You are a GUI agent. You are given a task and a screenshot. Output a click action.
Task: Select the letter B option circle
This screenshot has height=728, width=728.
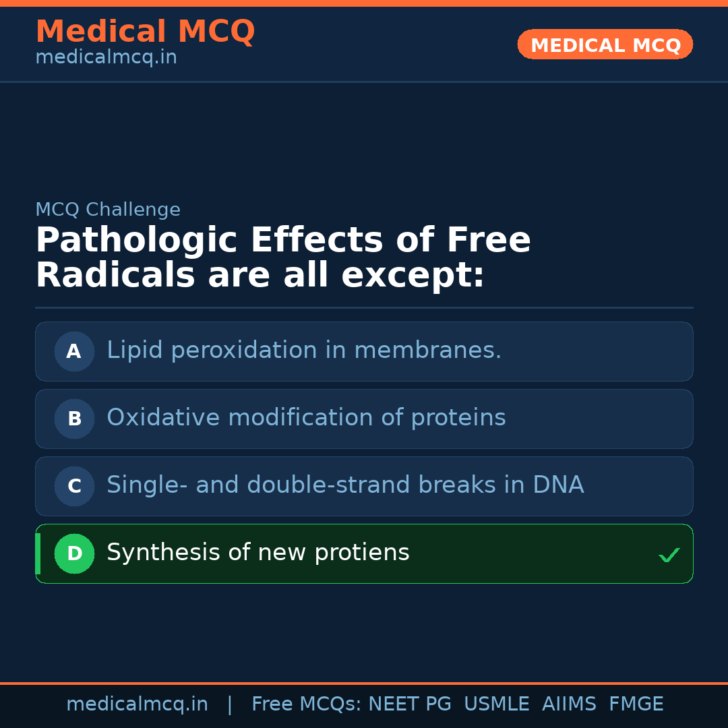[74, 419]
